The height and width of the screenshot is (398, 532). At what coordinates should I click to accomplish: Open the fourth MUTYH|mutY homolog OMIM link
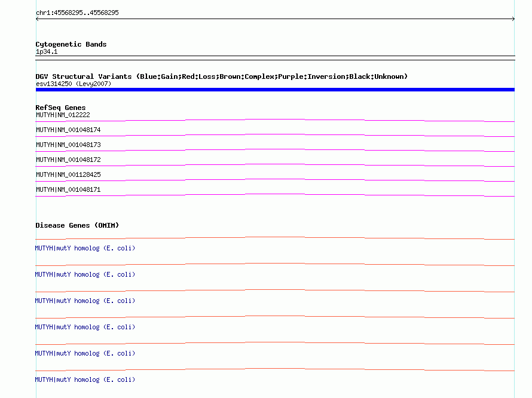(85, 327)
